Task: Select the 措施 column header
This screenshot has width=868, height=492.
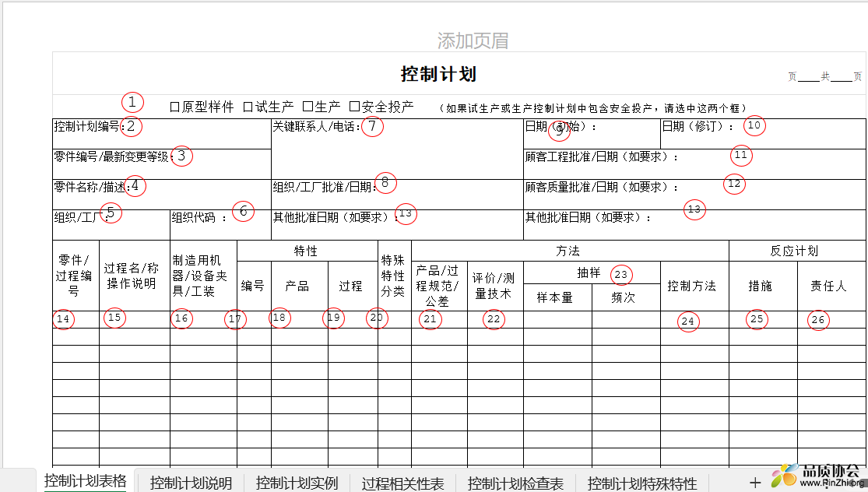Action: coord(764,286)
